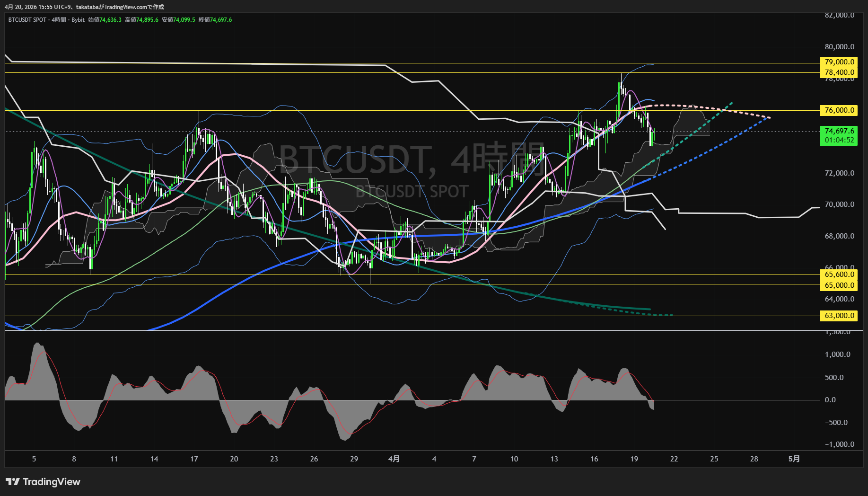Click the 63,000.0 yellow price label
This screenshot has width=868, height=496.
[839, 316]
